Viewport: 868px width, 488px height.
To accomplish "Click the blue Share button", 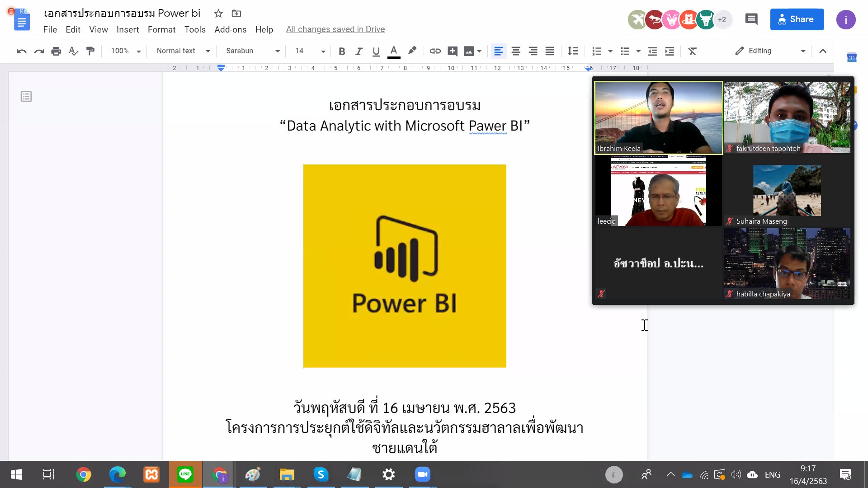I will pyautogui.click(x=797, y=19).
